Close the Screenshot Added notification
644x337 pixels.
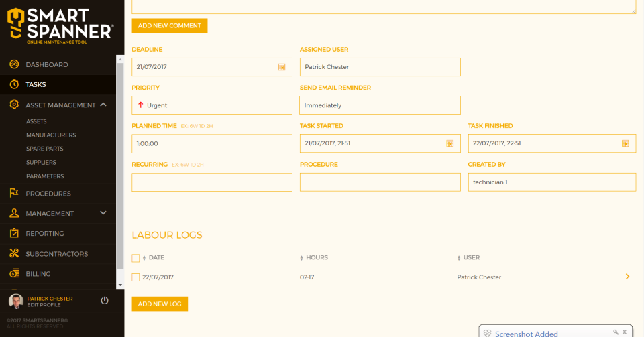click(x=625, y=332)
